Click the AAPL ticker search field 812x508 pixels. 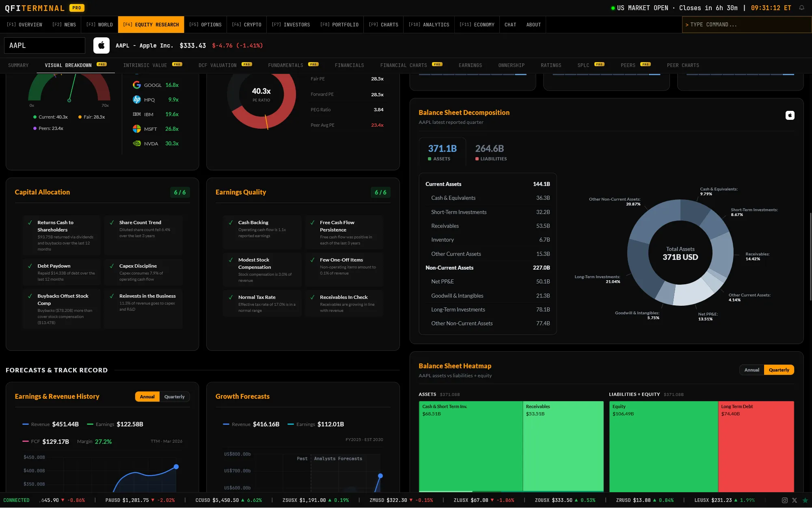[x=45, y=45]
